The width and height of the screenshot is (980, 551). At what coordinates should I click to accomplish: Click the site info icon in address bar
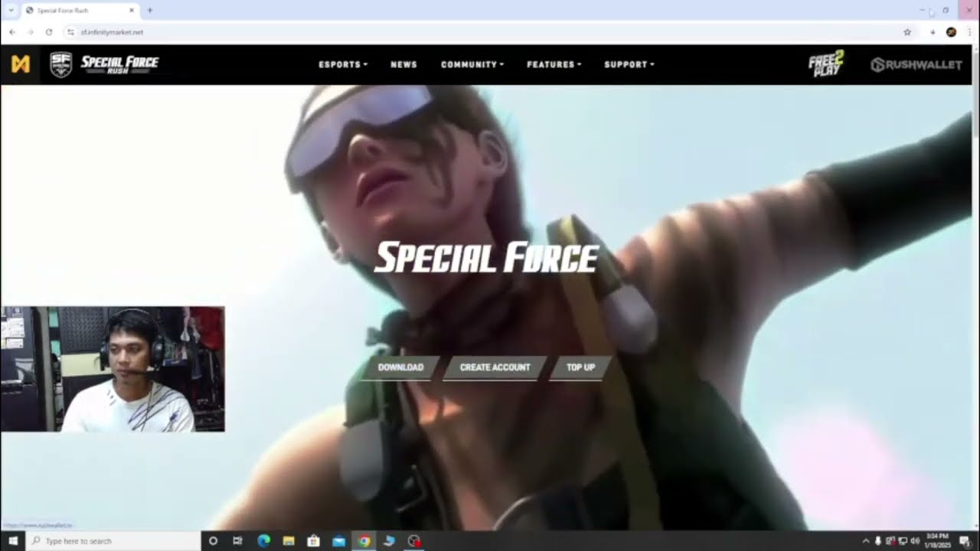(70, 32)
